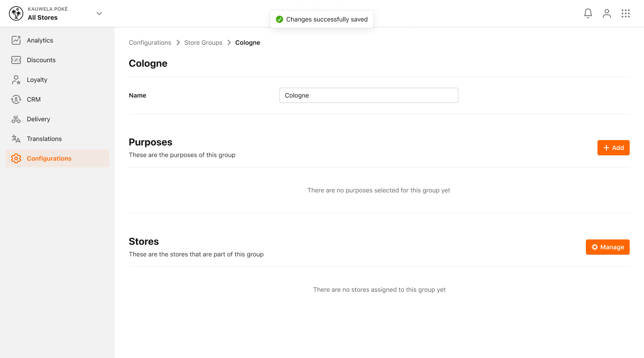Open notifications via the bell icon
The width and height of the screenshot is (644, 358).
tap(588, 13)
